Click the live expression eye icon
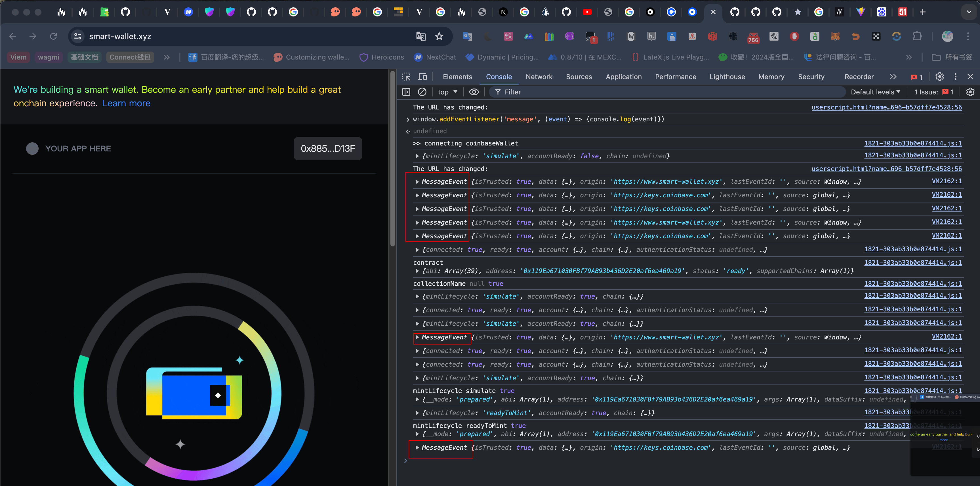Viewport: 980px width, 486px height. click(x=474, y=92)
